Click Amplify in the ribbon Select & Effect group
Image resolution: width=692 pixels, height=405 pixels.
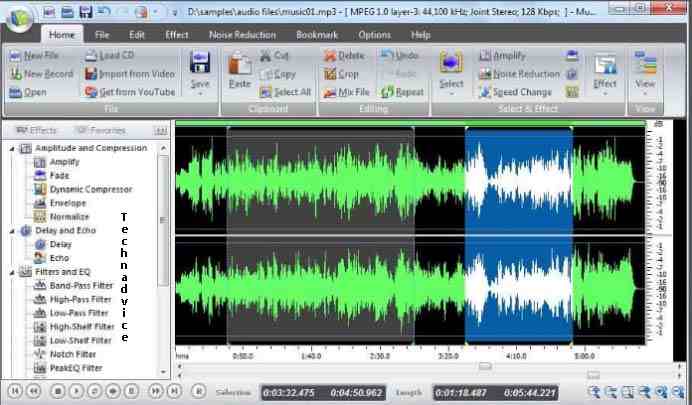tap(502, 56)
